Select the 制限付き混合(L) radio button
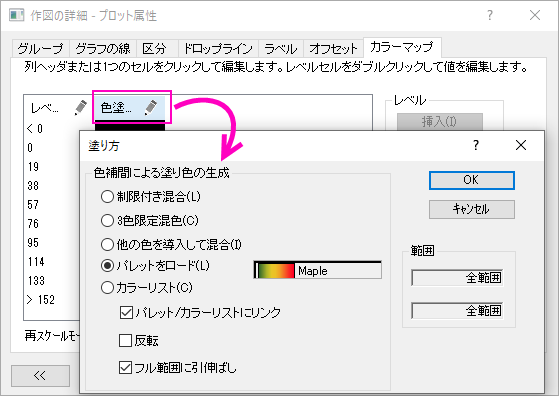This screenshot has width=559, height=396. [107, 196]
